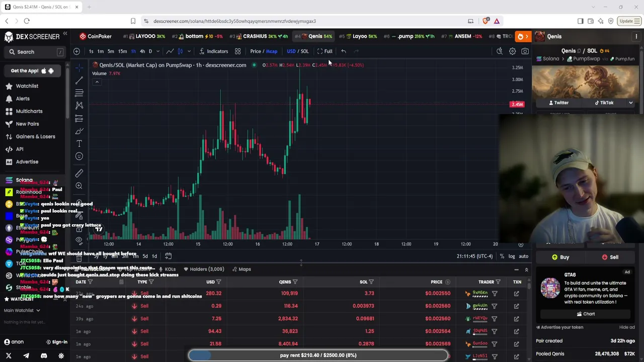Click the add symbol compare plus icon
Screen dimensions: 644x362
point(76,51)
